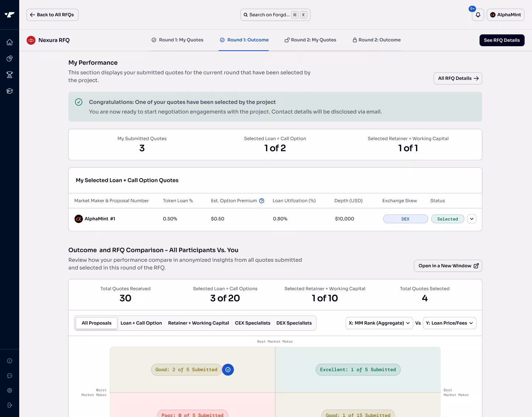Click All RFQ Details button
The image size is (532, 417).
(x=458, y=78)
